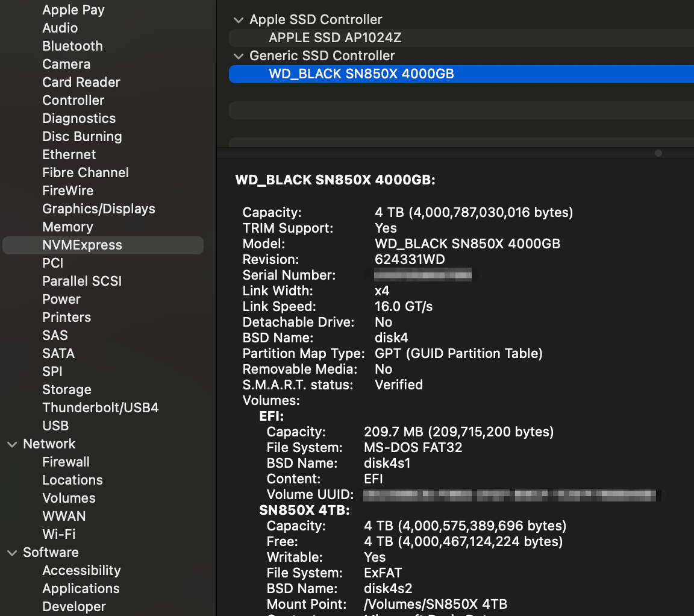The width and height of the screenshot is (694, 616).
Task: Select the Power sidebar item
Action: [x=61, y=300]
